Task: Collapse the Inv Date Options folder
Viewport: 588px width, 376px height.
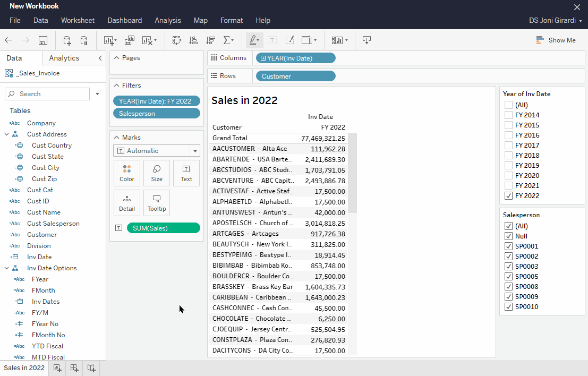Action: pyautogui.click(x=7, y=268)
